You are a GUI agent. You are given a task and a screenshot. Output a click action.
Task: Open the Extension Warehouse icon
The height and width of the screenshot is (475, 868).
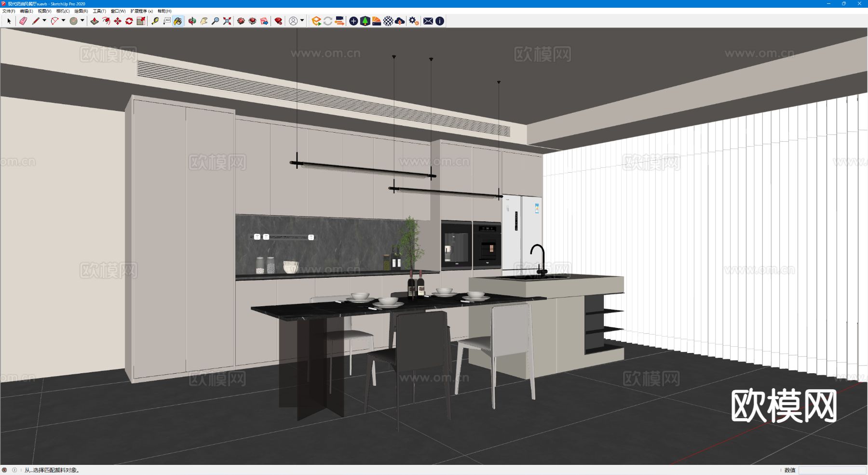pyautogui.click(x=253, y=21)
